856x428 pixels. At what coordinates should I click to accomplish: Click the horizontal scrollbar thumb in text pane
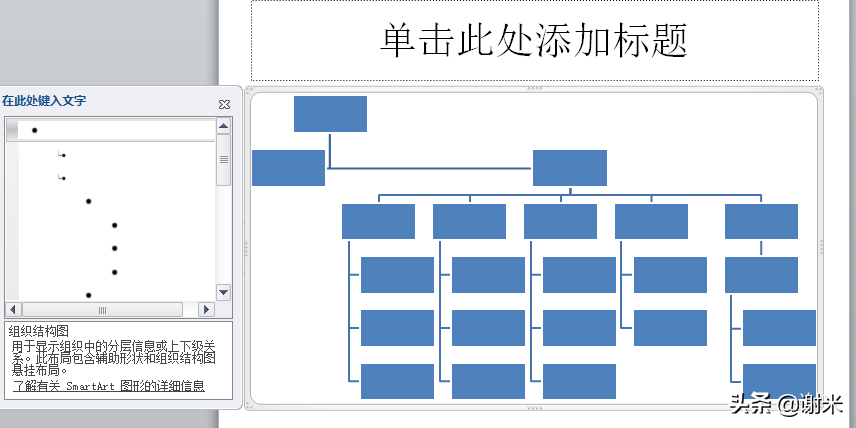[x=102, y=310]
